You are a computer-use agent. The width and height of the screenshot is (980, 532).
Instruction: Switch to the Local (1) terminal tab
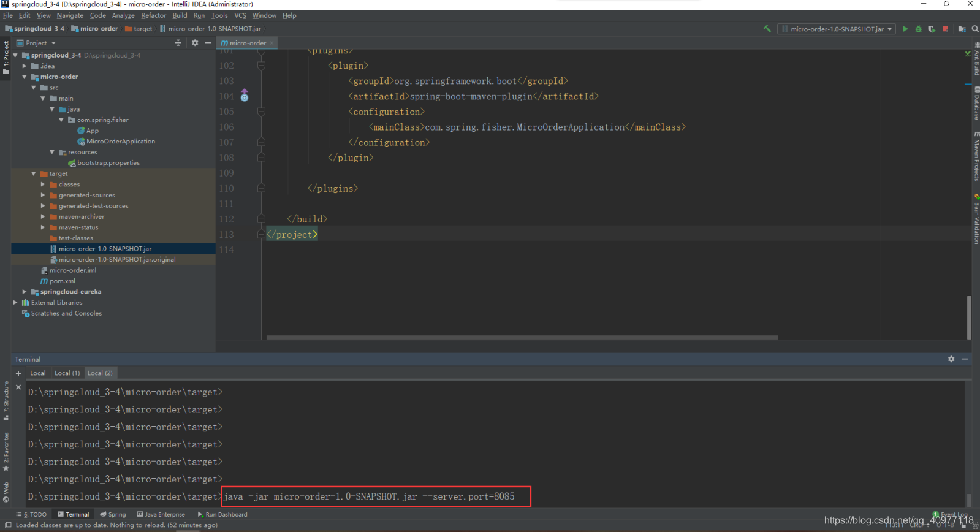(67, 373)
